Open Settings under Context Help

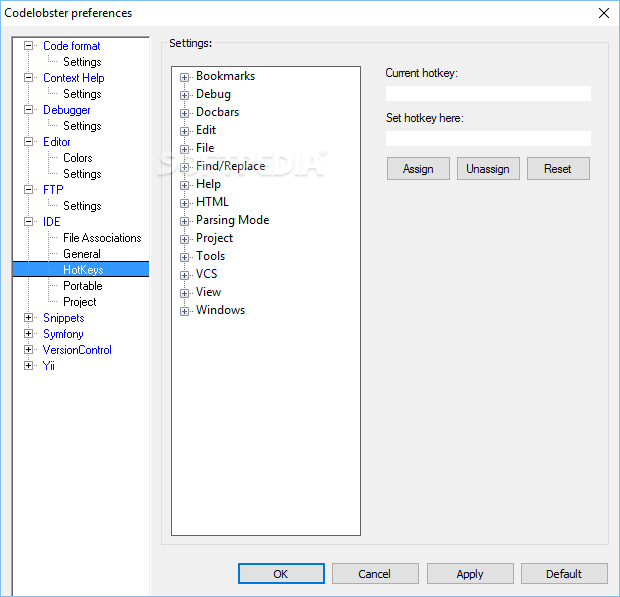point(82,94)
